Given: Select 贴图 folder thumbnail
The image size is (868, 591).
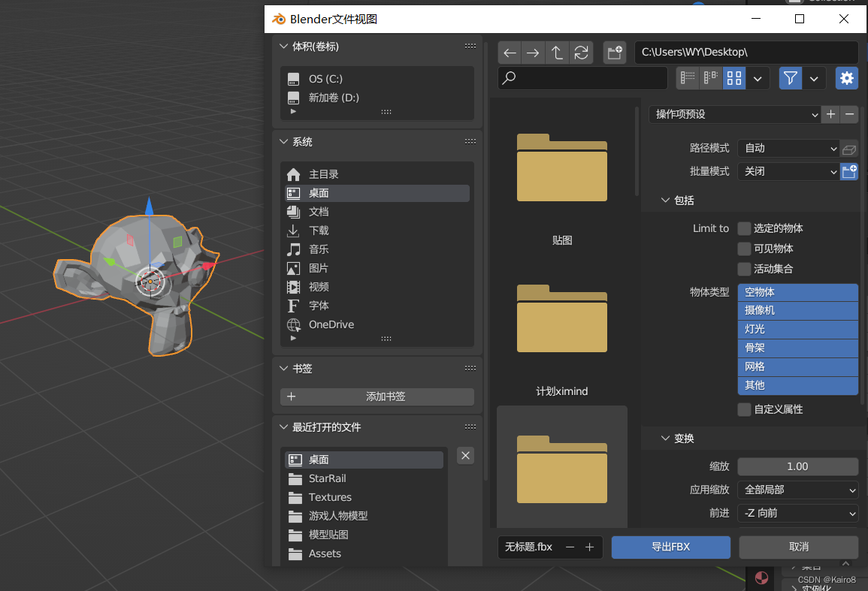Looking at the screenshot, I should pyautogui.click(x=562, y=179).
